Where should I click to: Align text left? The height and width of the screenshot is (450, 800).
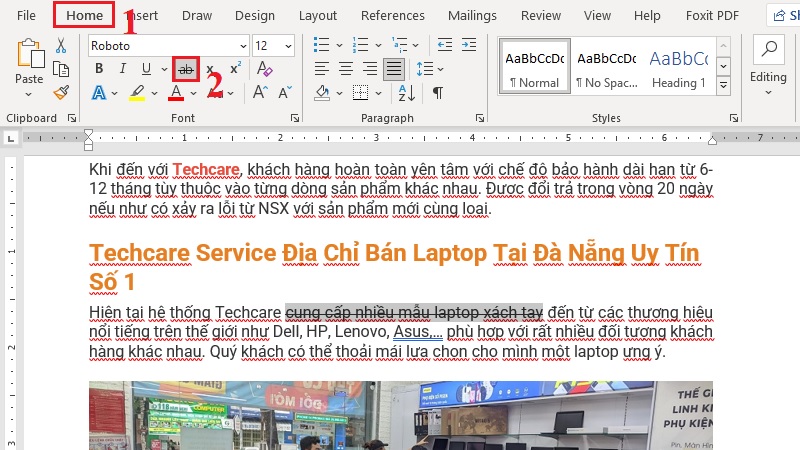click(321, 68)
